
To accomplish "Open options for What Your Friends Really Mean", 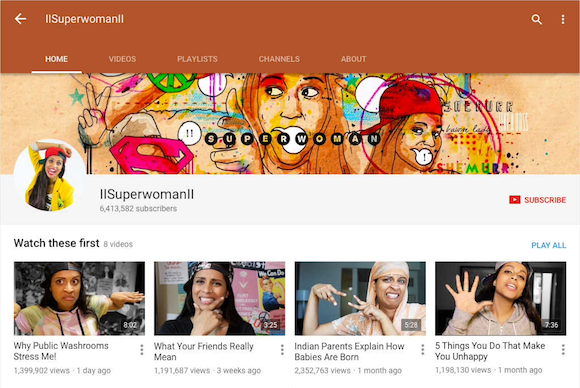I will [x=282, y=350].
